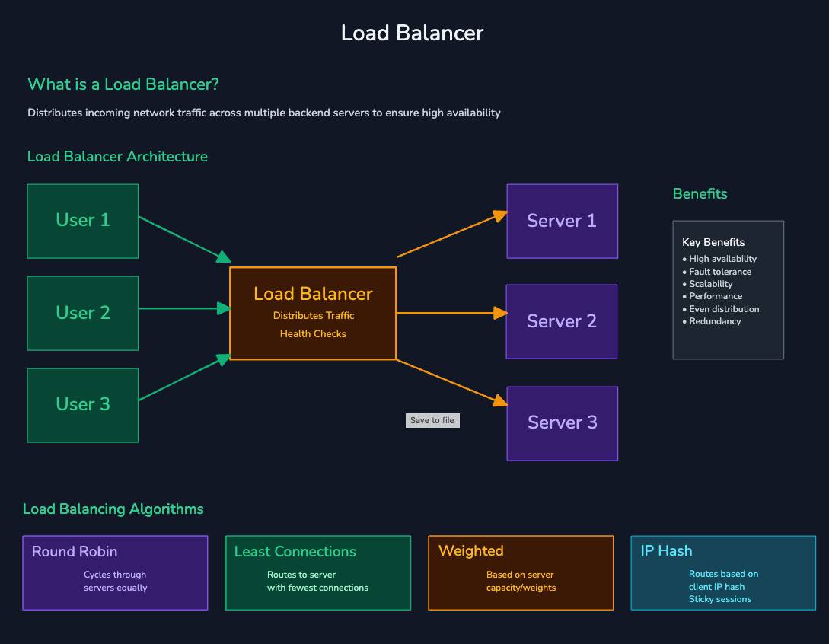
Task: Click the User 2 box
Action: click(82, 313)
